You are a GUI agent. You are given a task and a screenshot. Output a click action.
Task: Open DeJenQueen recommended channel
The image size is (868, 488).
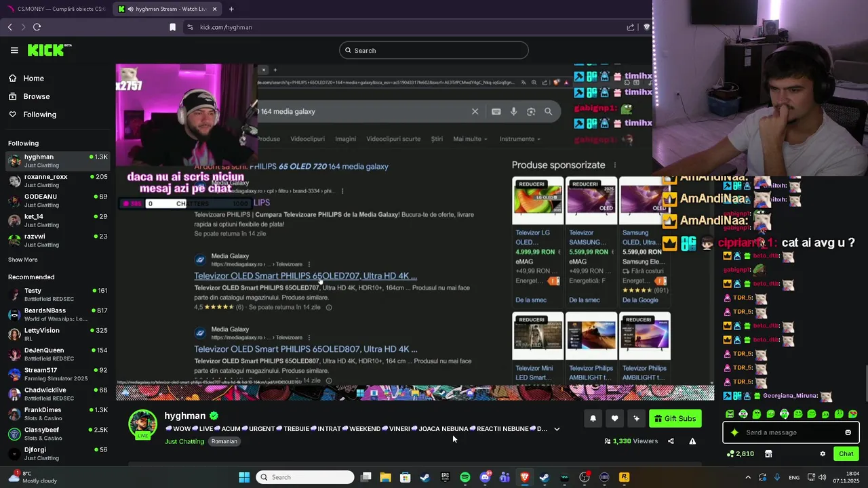pos(58,354)
